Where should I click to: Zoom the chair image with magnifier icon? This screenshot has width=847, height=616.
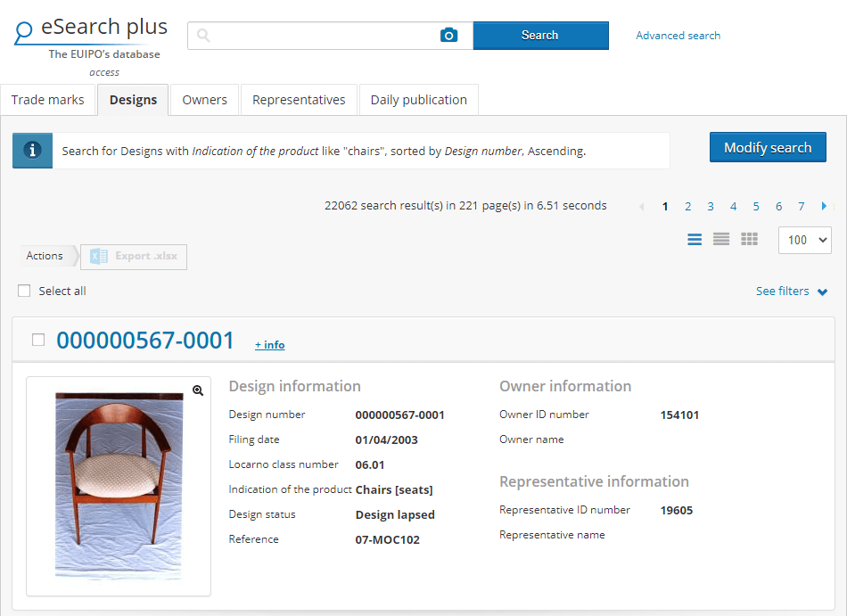coord(198,390)
